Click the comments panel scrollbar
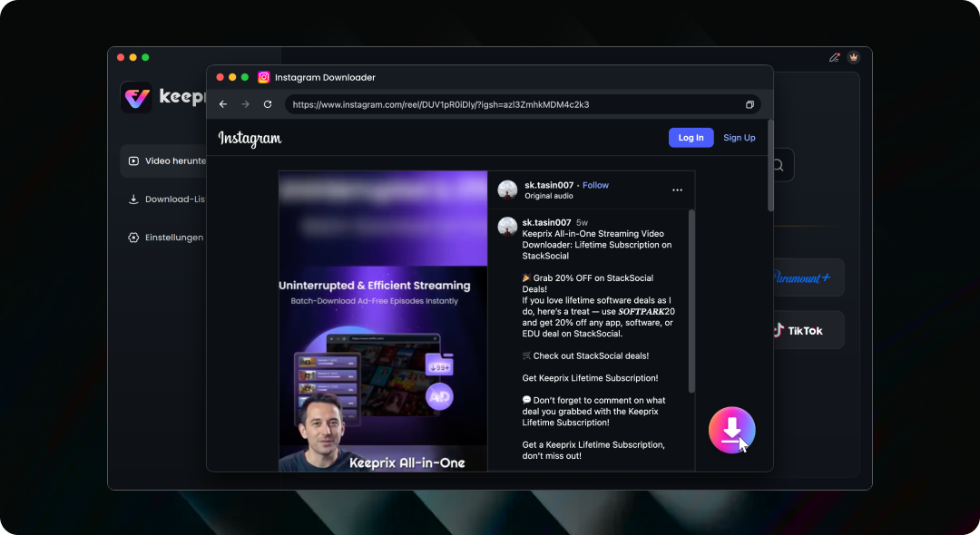This screenshot has height=535, width=980. pos(691,301)
